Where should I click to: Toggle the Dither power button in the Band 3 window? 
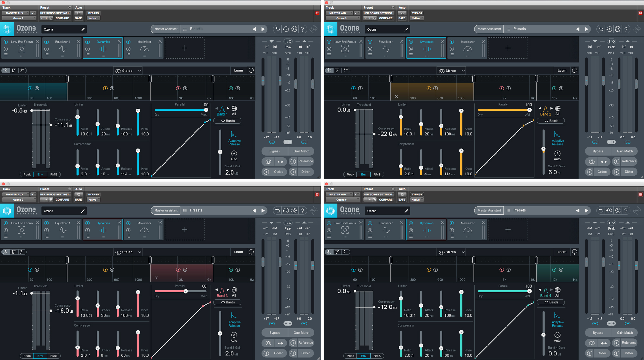pyautogui.click(x=293, y=353)
